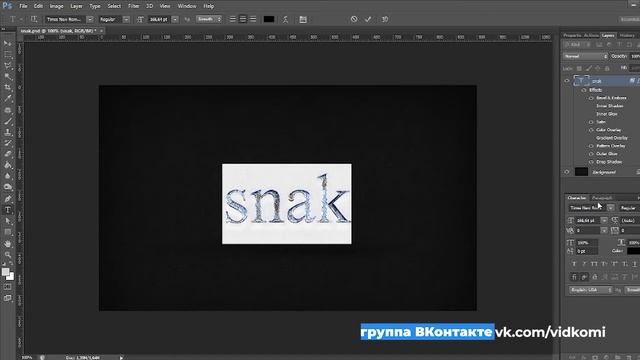Open the layer blend mode dropdown
The image size is (640, 360).
(585, 56)
